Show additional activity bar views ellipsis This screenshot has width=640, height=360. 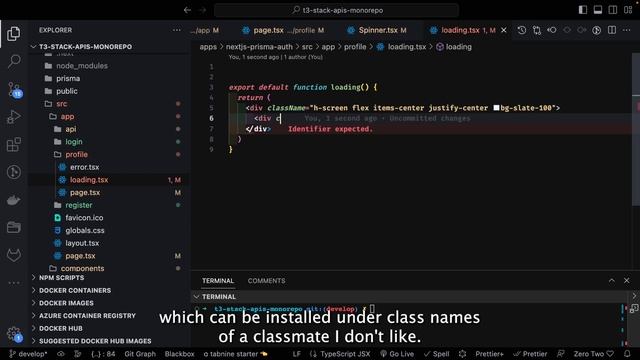(x=14, y=282)
